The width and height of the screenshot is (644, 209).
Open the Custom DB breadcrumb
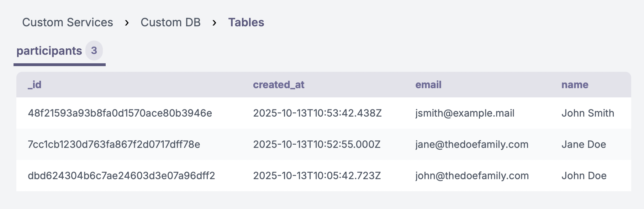pos(170,22)
